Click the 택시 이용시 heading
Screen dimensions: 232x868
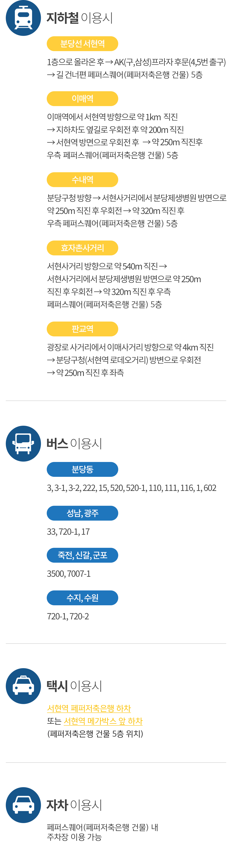pos(74,686)
